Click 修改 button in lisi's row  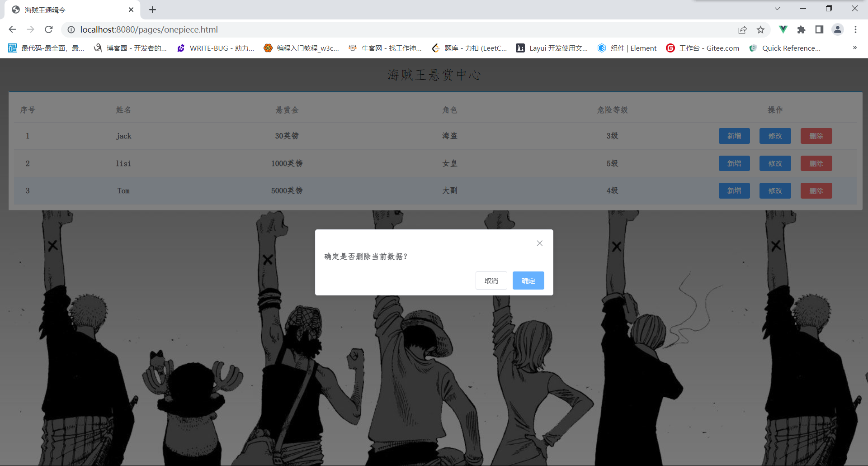pos(775,163)
